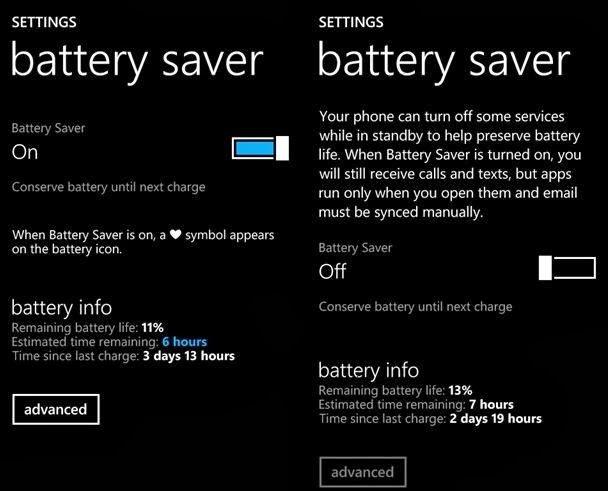Tap '3 days 13 hours' since last charge
Screen dimensions: 608x491
pyautogui.click(x=189, y=356)
